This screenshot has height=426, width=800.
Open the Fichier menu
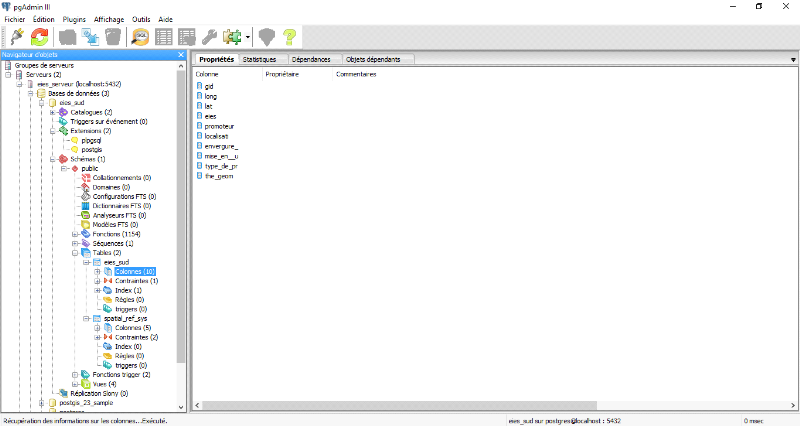[x=15, y=19]
